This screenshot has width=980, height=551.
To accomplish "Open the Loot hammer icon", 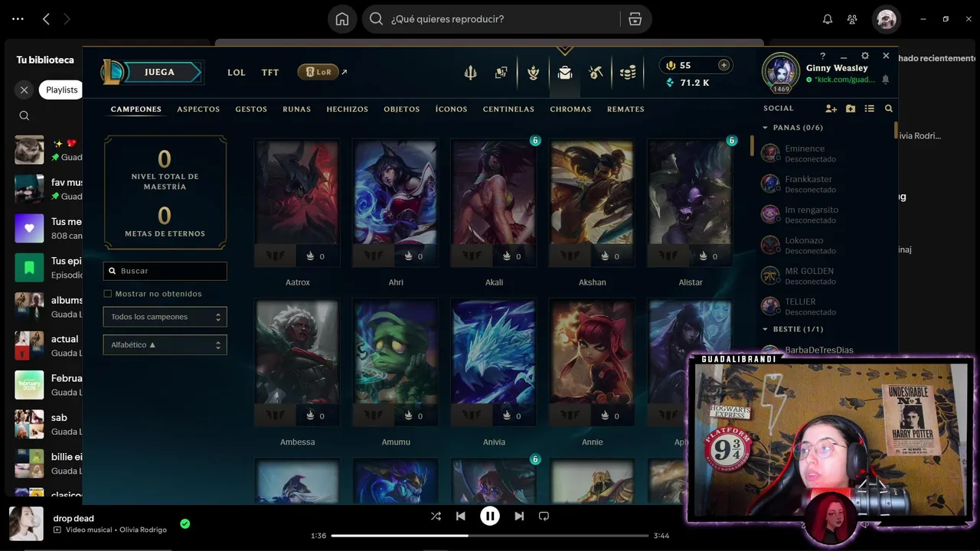I will [596, 73].
